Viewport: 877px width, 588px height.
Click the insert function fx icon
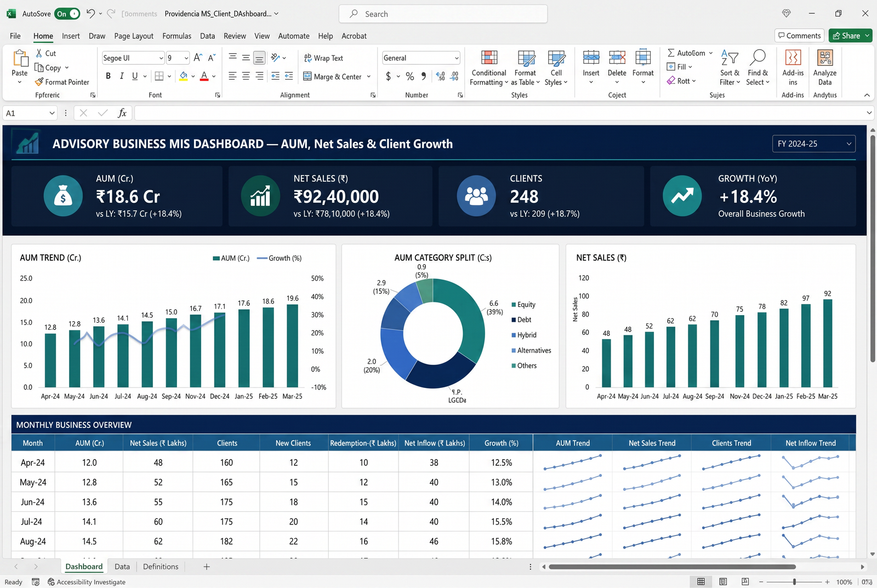point(122,113)
